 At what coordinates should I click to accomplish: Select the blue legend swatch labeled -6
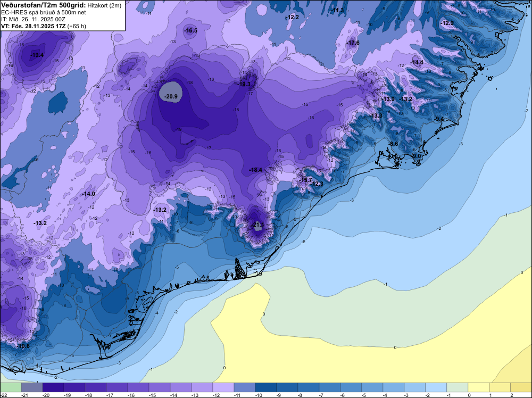pyautogui.click(x=351, y=387)
